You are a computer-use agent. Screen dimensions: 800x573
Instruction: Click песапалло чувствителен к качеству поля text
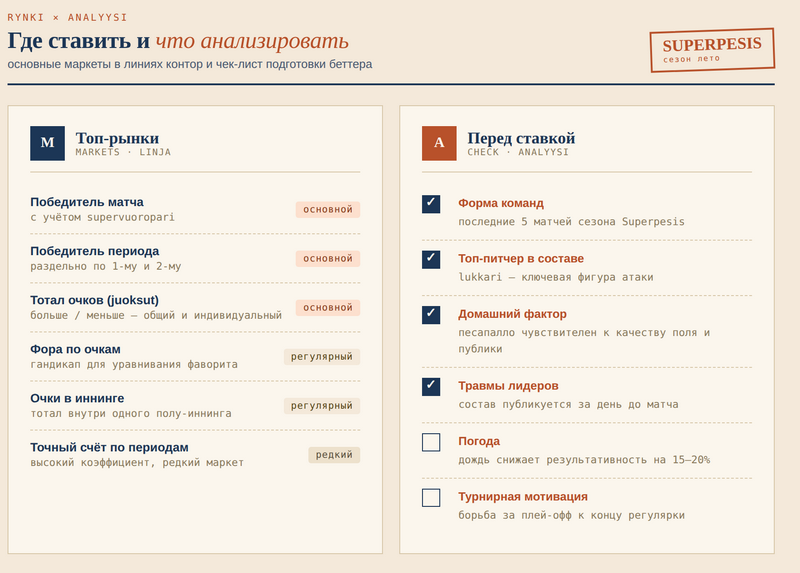tap(584, 341)
